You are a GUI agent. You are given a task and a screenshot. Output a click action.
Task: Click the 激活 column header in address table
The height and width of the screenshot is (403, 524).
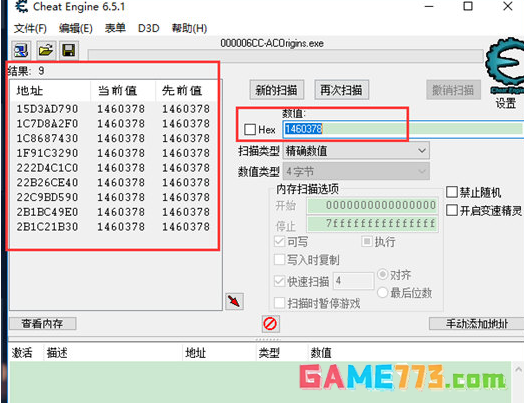click(26, 353)
